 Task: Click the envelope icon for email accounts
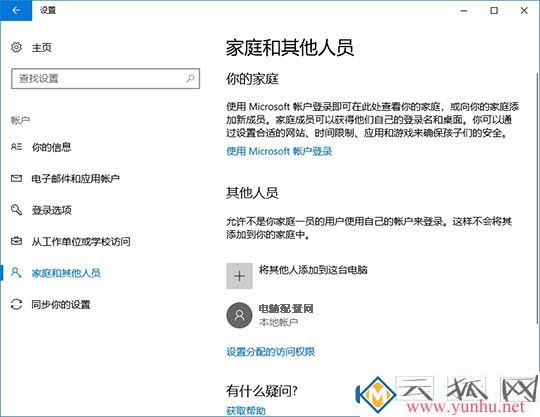[x=16, y=178]
